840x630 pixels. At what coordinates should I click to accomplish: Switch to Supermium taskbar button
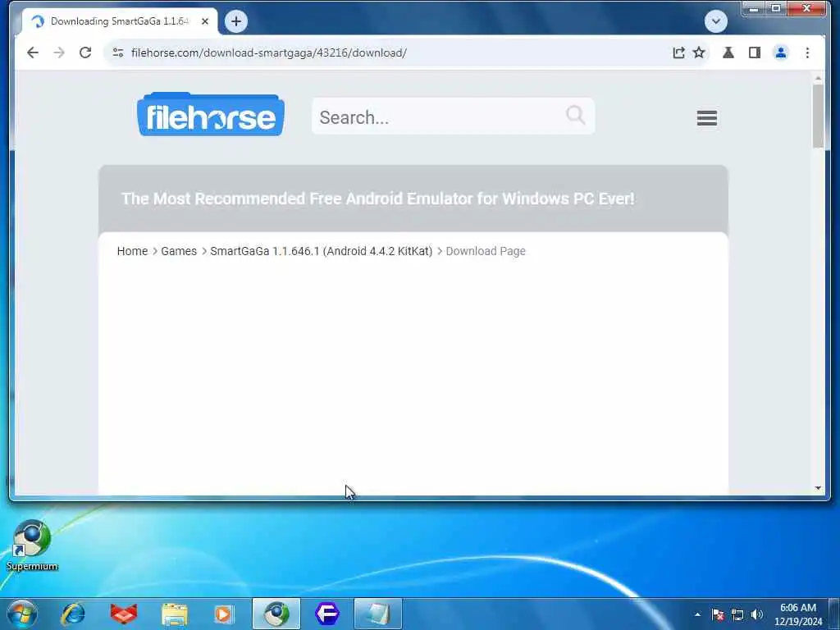(276, 614)
